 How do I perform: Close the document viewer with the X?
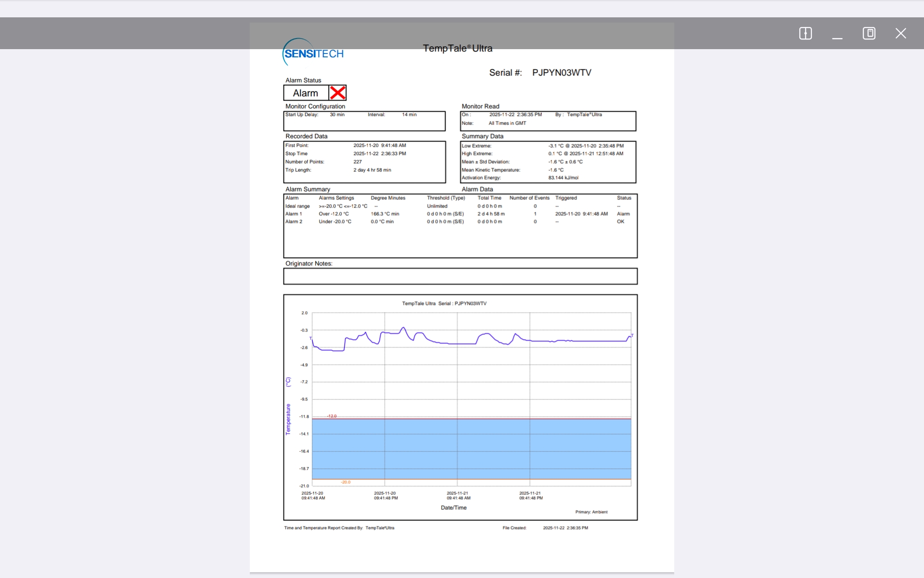pyautogui.click(x=900, y=33)
